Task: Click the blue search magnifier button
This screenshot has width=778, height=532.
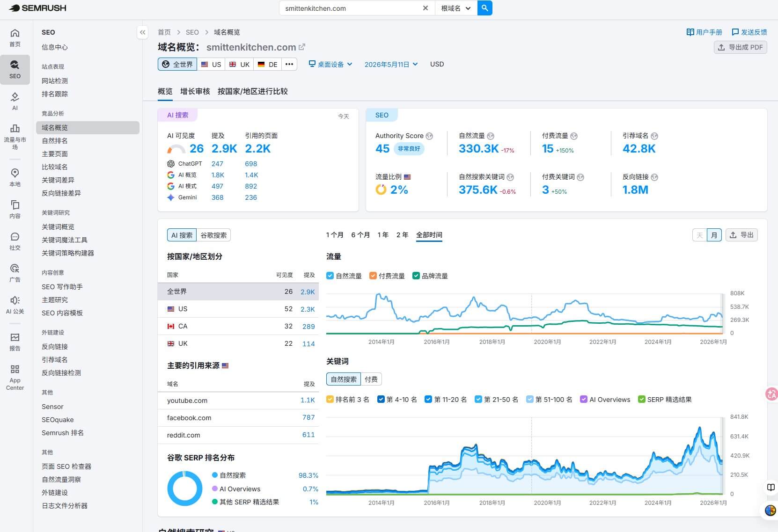Action: (x=484, y=8)
